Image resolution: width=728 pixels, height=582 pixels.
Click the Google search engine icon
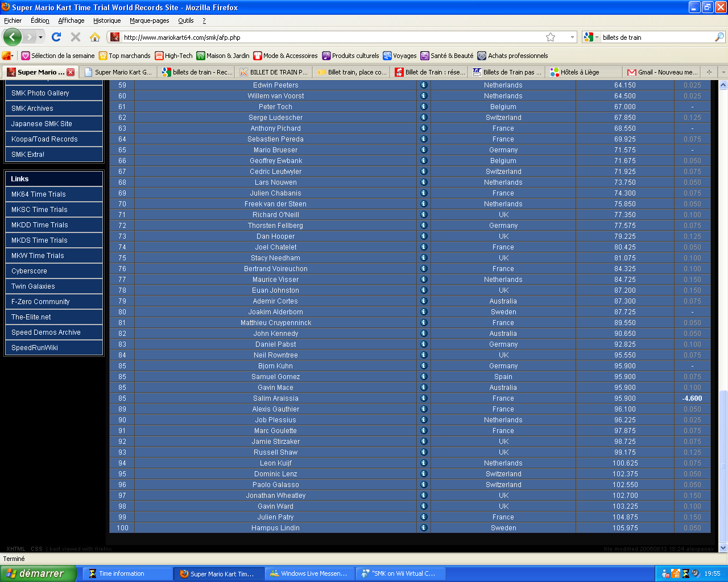point(589,37)
